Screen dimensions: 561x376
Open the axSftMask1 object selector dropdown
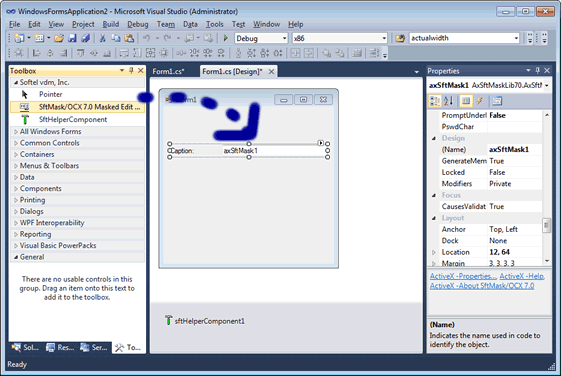click(x=547, y=86)
